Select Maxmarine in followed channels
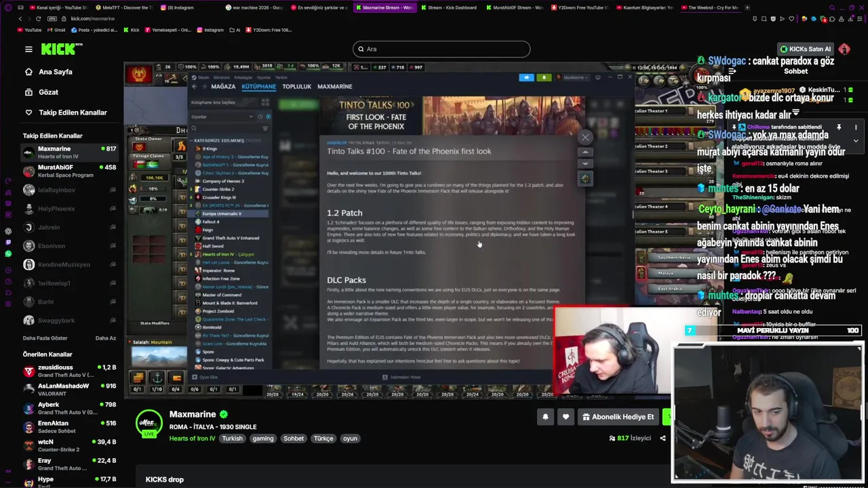Viewport: 868px width, 488px height. point(68,152)
